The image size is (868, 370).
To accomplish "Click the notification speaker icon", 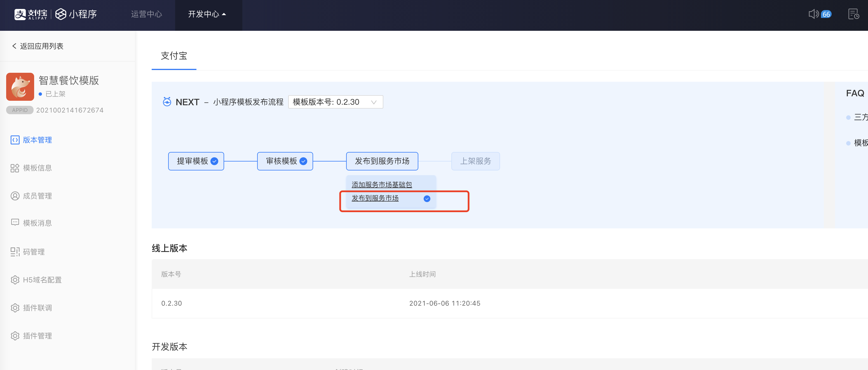I will pos(813,14).
